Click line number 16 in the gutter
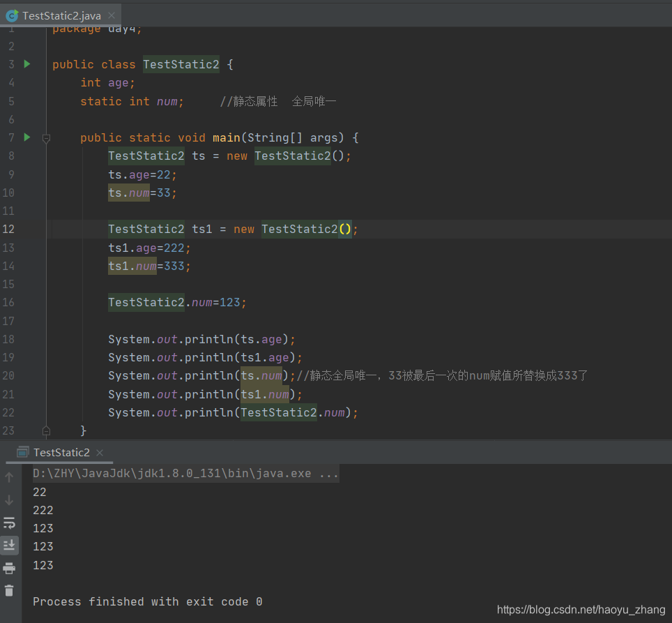Viewport: 672px width, 623px height. 8,303
